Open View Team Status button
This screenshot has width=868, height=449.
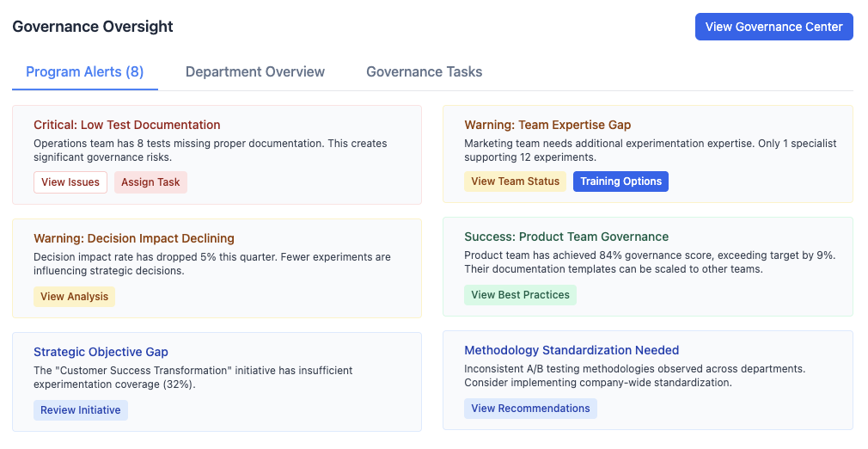pyautogui.click(x=516, y=181)
